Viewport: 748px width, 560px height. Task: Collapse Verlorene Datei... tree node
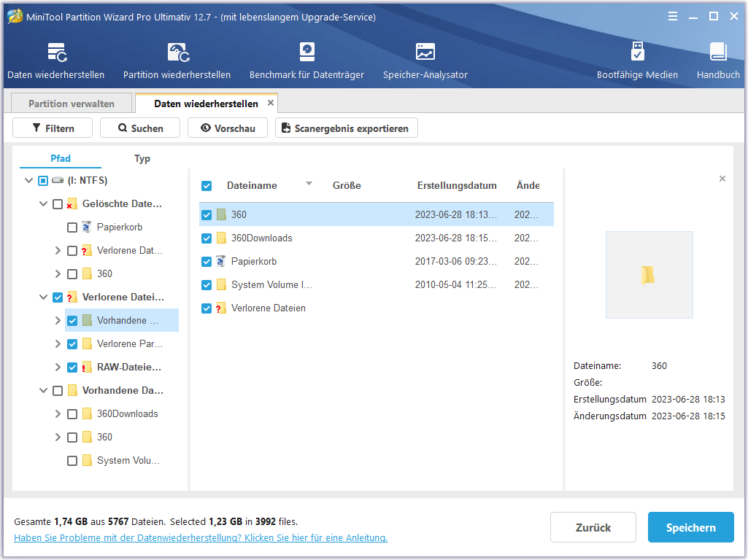(x=43, y=297)
